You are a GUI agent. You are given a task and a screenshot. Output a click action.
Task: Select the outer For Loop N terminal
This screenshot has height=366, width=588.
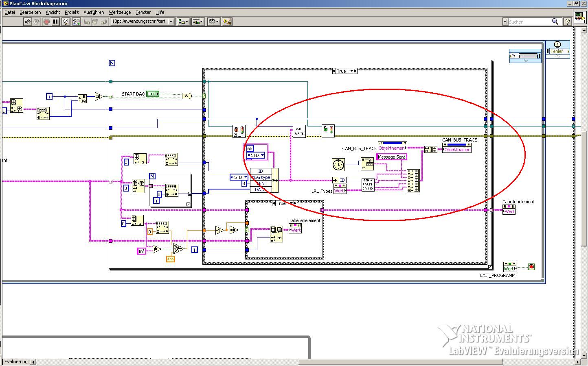coord(112,63)
